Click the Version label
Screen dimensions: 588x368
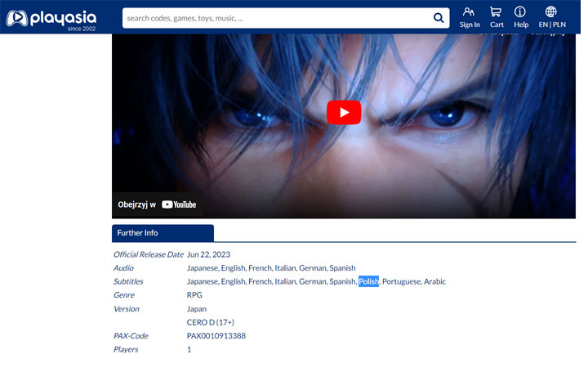(127, 309)
